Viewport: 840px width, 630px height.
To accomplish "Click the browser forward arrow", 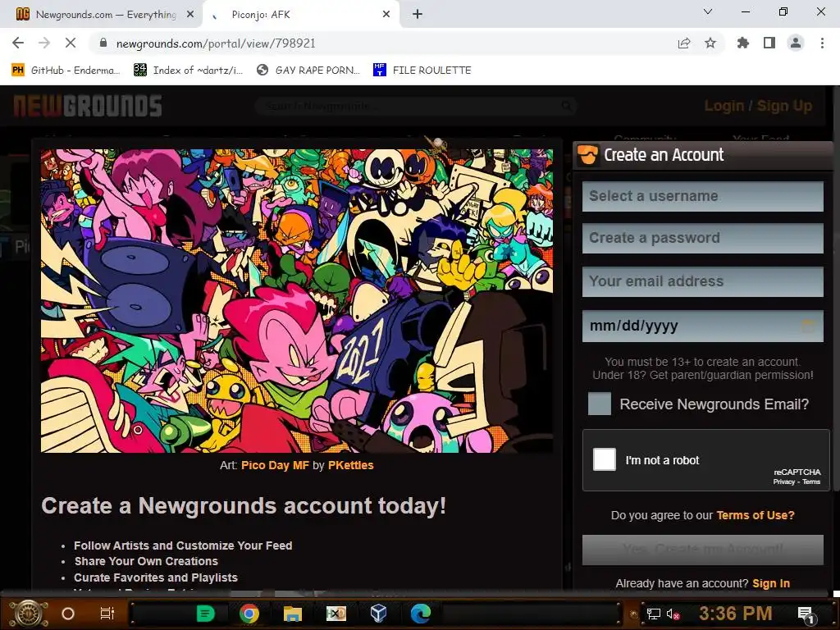I will (44, 43).
